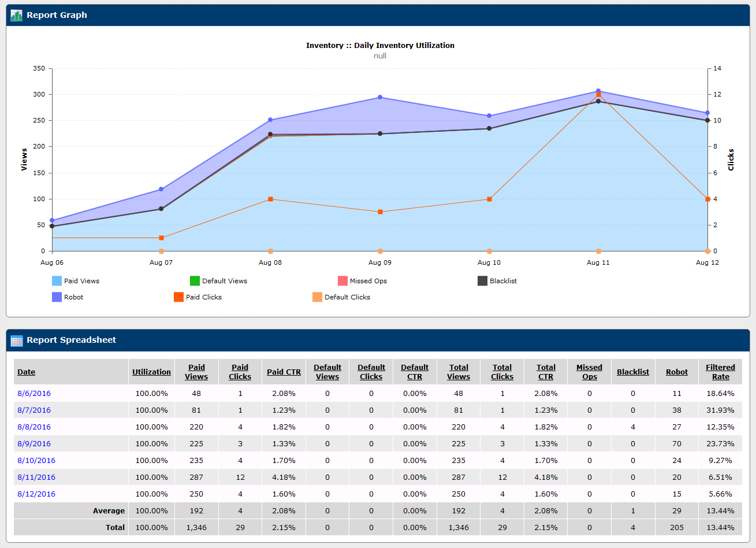The height and width of the screenshot is (548, 756).
Task: Sort by the Paid Clicks column header
Action: (240, 372)
